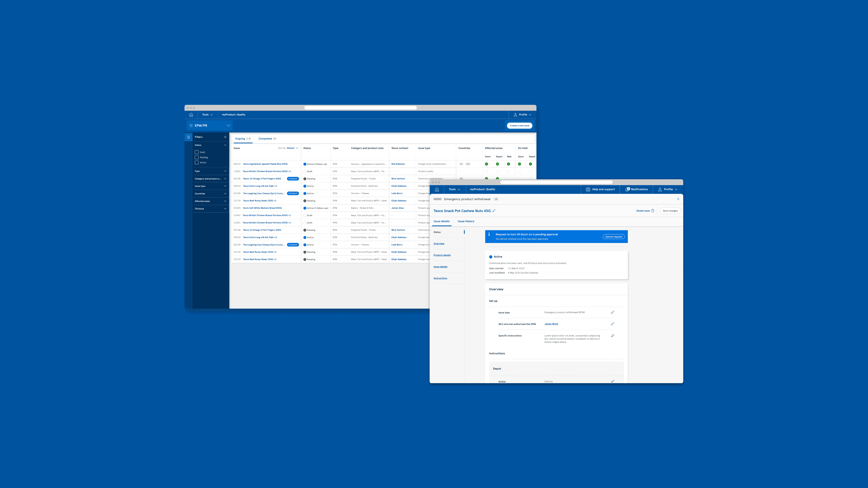Click the Notifications bell icon
The image size is (868, 488).
pos(627,189)
